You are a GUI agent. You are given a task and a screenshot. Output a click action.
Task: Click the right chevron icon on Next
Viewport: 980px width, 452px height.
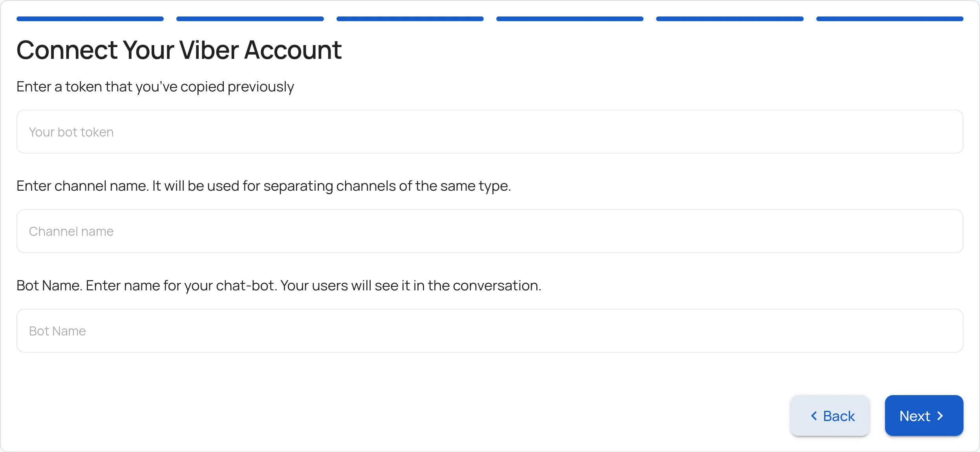(940, 416)
